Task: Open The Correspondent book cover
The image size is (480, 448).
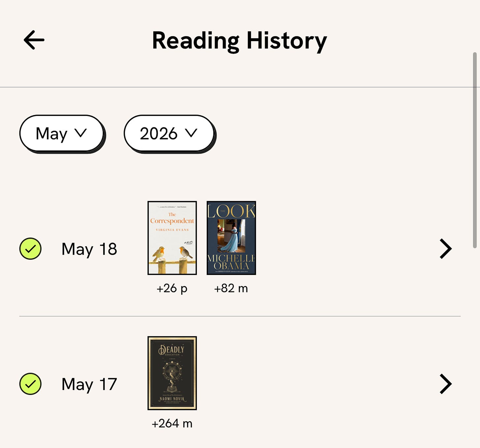Action: [172, 238]
